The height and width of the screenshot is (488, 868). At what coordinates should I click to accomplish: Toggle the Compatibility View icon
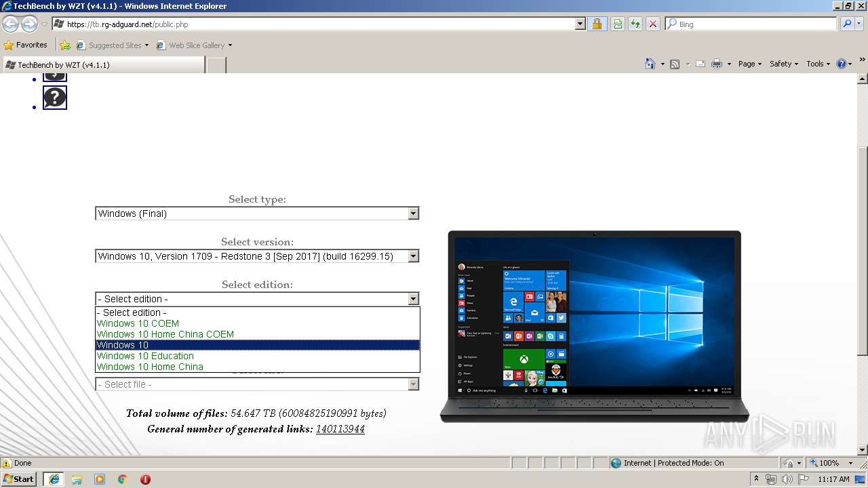click(x=618, y=24)
